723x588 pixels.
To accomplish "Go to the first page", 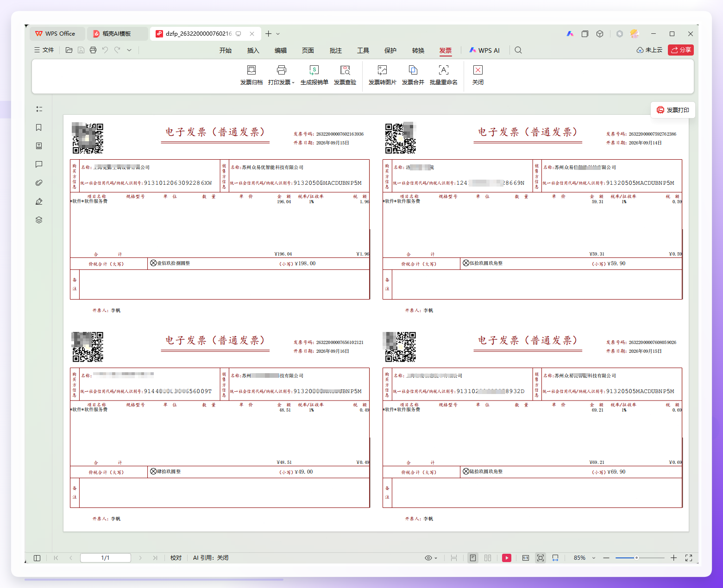I will coord(56,558).
